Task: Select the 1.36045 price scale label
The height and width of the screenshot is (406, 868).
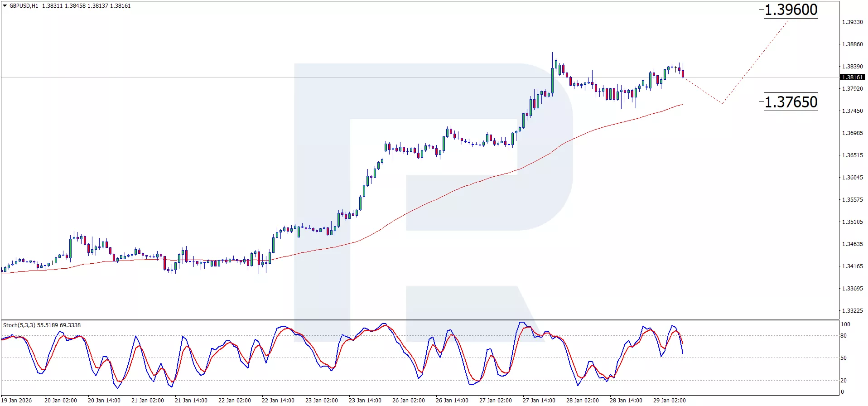Action: pos(852,178)
